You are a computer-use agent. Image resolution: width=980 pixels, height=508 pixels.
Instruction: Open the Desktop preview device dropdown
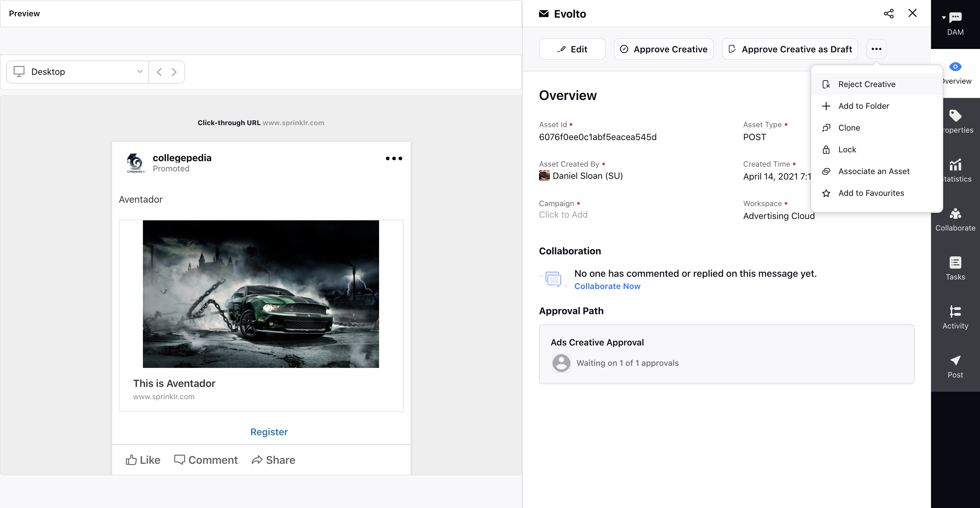pos(78,72)
